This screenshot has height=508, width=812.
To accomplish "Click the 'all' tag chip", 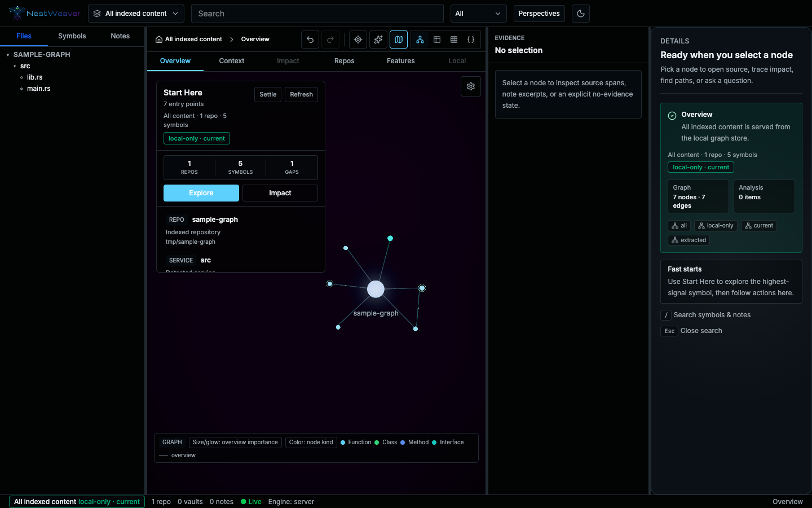I will click(x=679, y=226).
